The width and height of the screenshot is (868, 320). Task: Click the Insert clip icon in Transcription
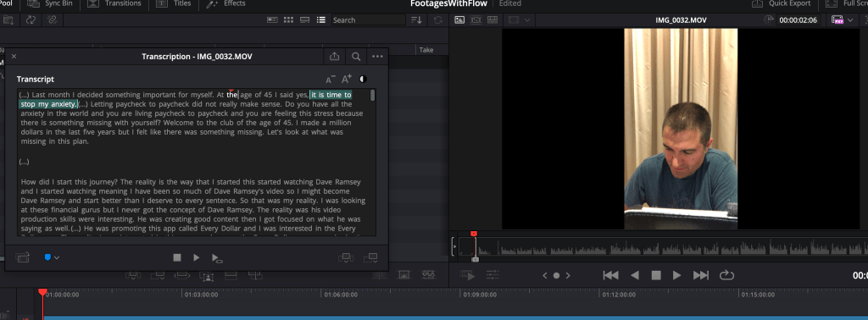point(346,257)
